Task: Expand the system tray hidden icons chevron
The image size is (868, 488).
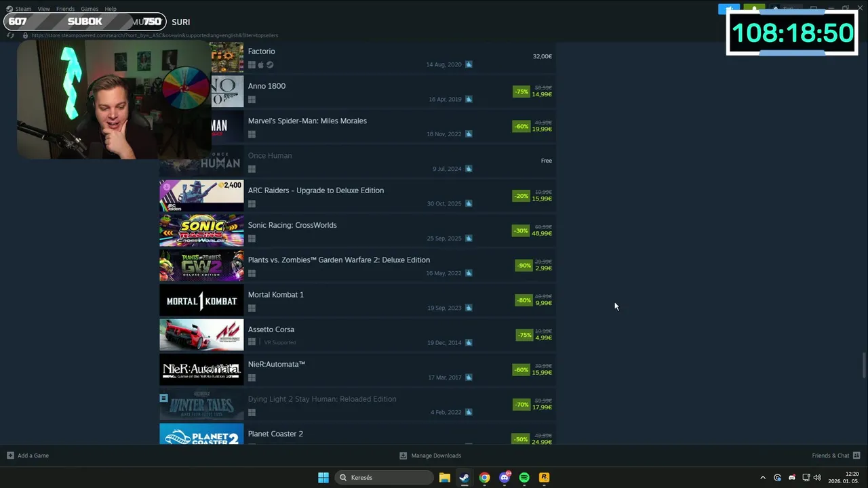Action: [763, 478]
